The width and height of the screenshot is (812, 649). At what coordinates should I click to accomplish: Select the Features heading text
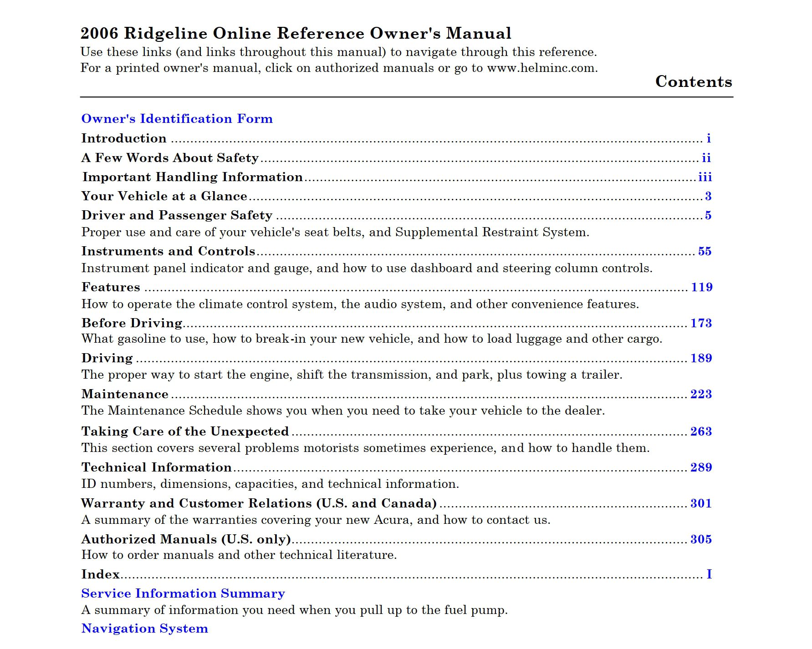coord(111,287)
